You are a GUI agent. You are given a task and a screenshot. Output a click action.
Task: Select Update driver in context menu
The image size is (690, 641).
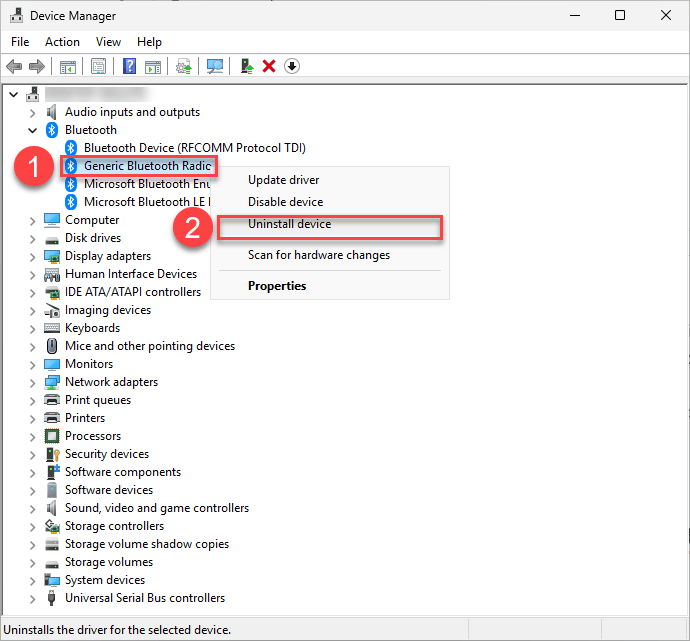pos(283,180)
